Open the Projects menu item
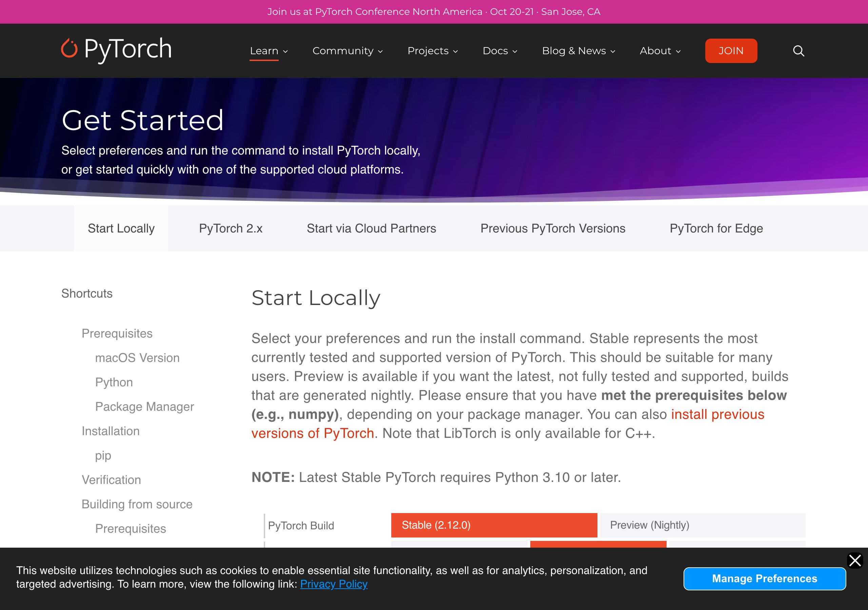The width and height of the screenshot is (868, 610). [428, 50]
